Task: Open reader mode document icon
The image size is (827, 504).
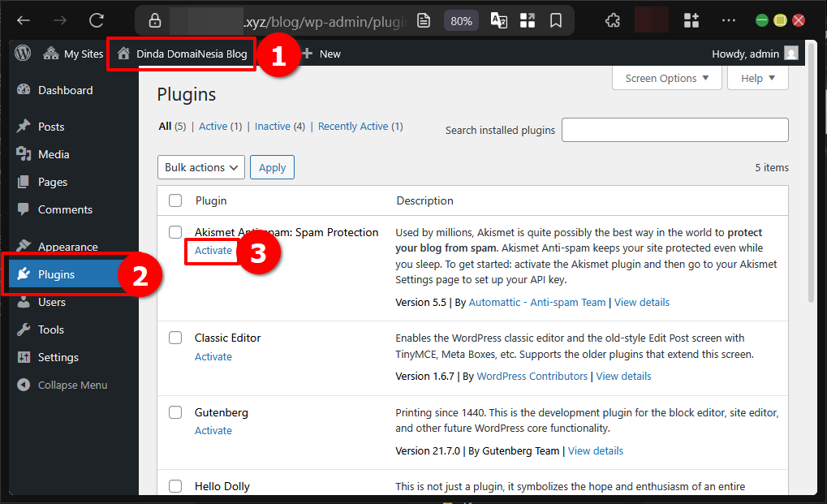Action: 423,21
